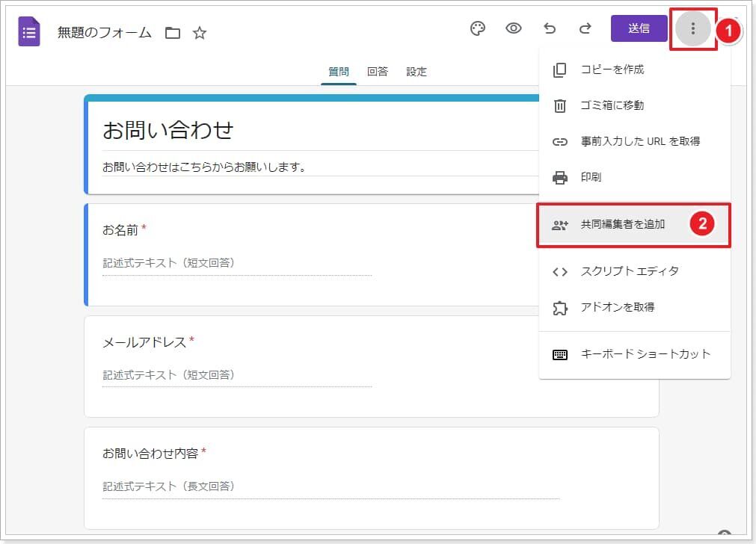Click the printer icon beside 印刷

[x=560, y=178]
